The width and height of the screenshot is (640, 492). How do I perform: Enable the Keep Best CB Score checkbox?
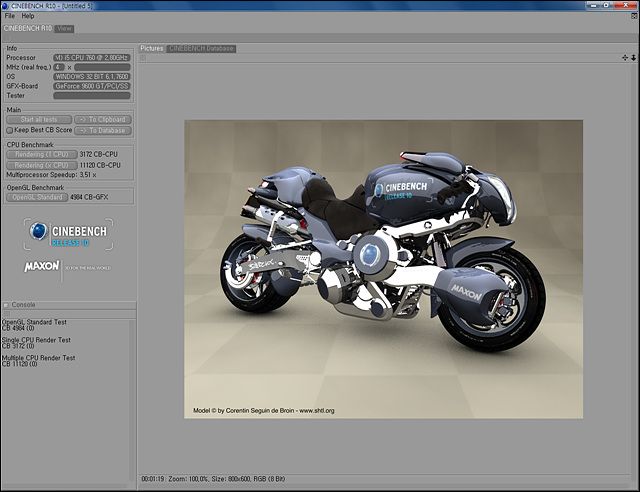click(x=10, y=130)
